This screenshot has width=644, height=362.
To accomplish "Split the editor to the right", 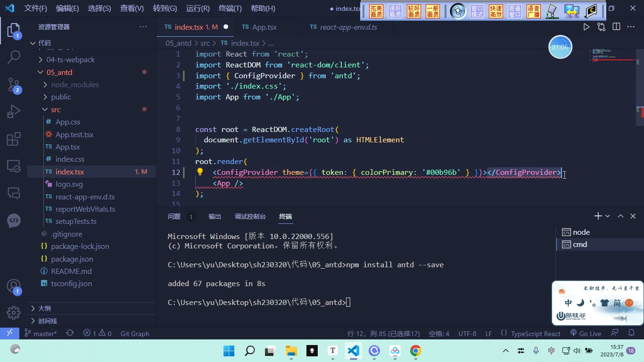I will pos(616,27).
